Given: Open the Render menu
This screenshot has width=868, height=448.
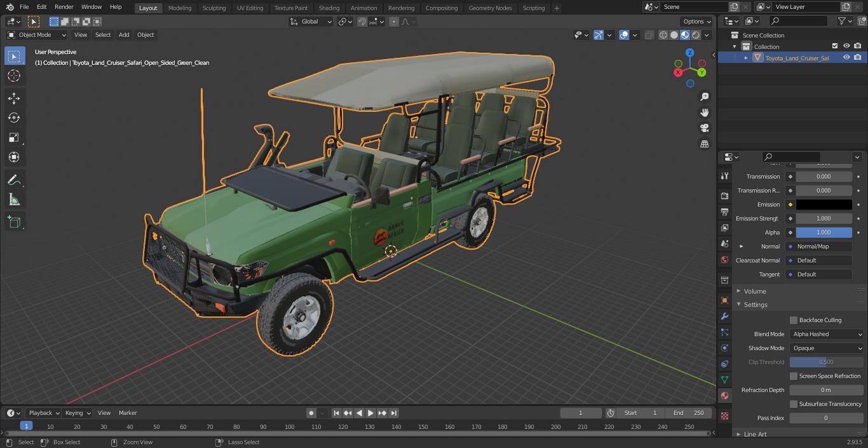Looking at the screenshot, I should tap(64, 7).
